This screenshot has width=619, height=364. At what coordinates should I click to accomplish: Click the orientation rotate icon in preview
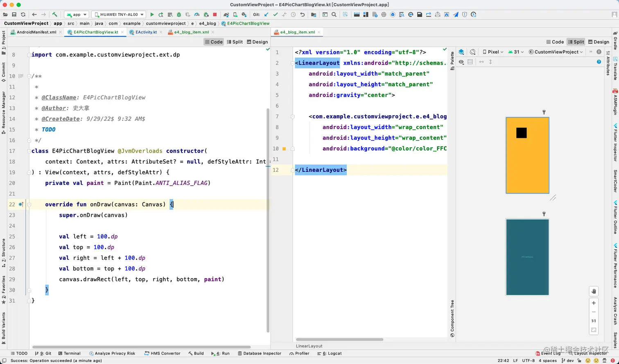(x=472, y=52)
